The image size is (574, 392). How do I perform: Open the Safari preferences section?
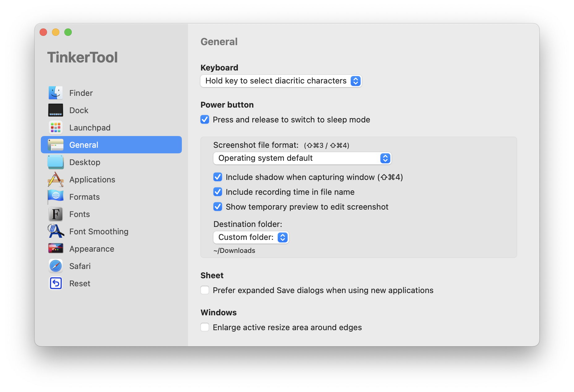(55, 266)
